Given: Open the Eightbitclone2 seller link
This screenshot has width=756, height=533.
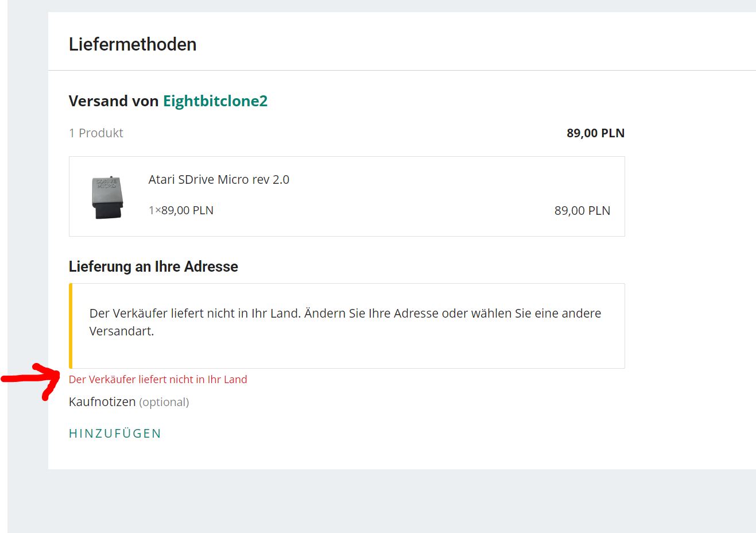Looking at the screenshot, I should 215,101.
